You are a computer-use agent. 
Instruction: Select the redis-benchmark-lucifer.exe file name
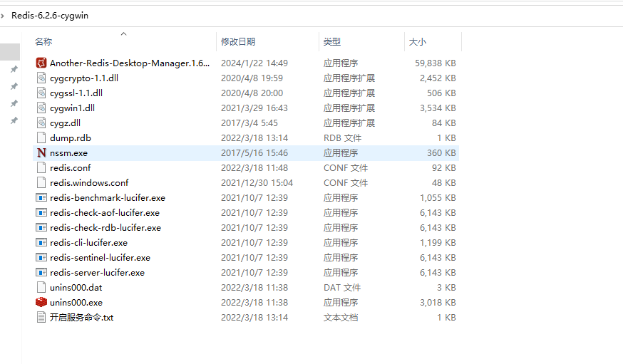click(108, 198)
